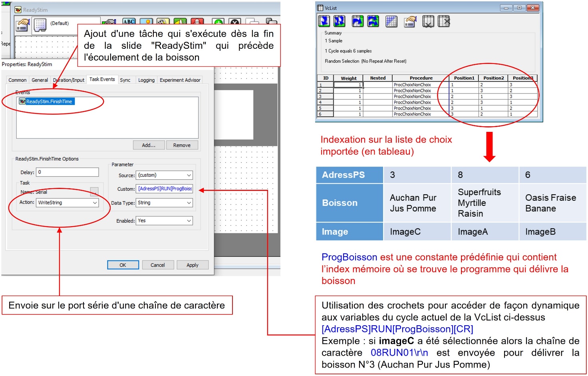Image resolution: width=588 pixels, height=376 pixels.
Task: Click the Add Level icon in VcList toolbar
Action: click(x=324, y=21)
